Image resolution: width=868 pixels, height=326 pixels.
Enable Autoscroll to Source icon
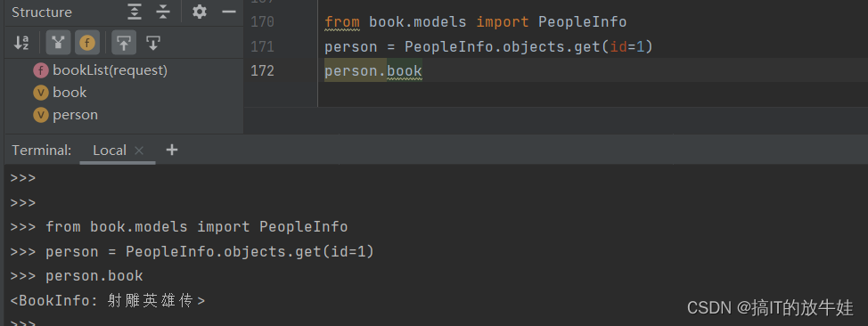[124, 43]
